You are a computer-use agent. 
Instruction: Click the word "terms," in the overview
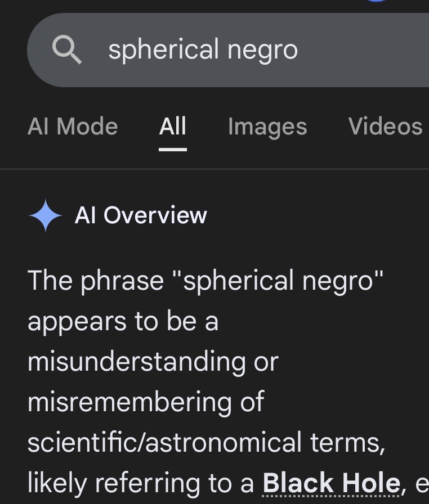(x=347, y=443)
